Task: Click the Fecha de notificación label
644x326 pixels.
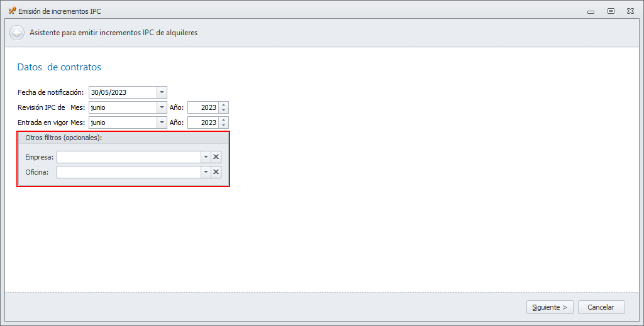Action: point(50,93)
